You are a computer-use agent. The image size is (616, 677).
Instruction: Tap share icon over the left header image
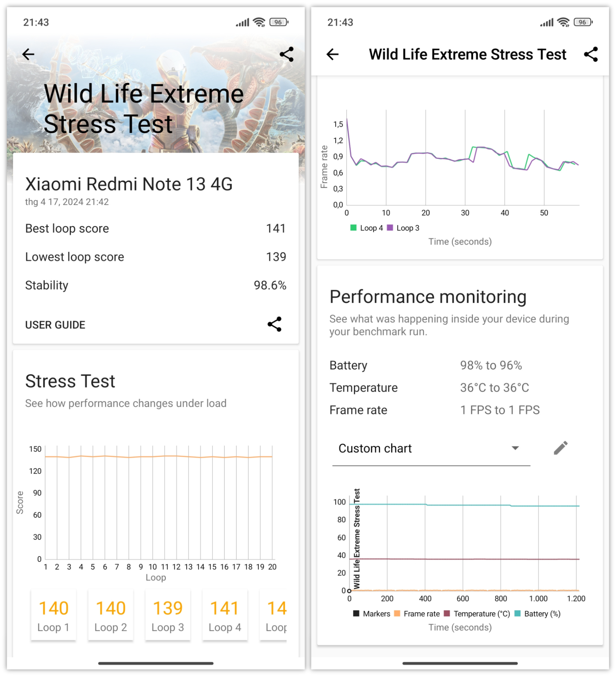click(x=286, y=54)
